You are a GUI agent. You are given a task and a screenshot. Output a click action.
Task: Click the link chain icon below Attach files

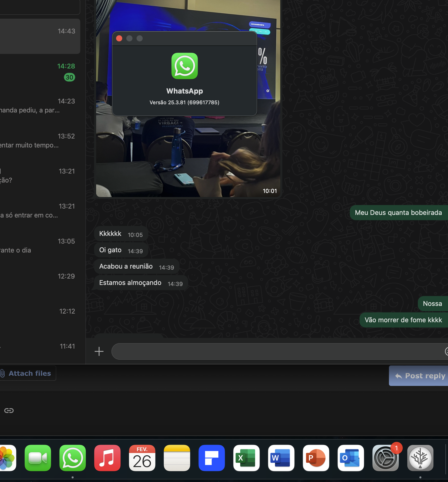click(9, 410)
